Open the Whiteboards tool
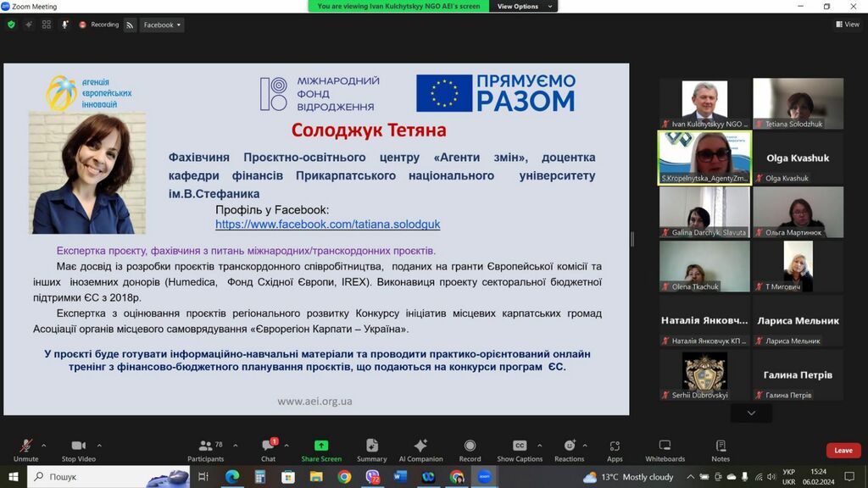This screenshot has height=488, width=868. 665,451
